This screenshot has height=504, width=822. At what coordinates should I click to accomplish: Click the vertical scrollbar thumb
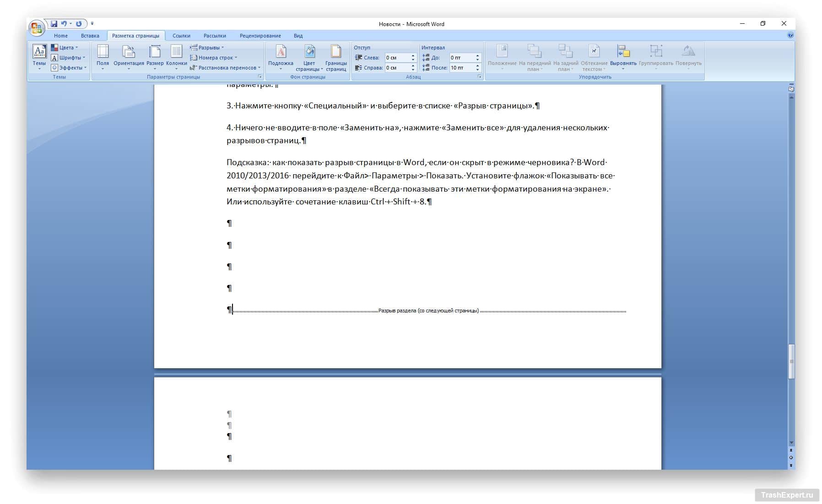point(791,361)
